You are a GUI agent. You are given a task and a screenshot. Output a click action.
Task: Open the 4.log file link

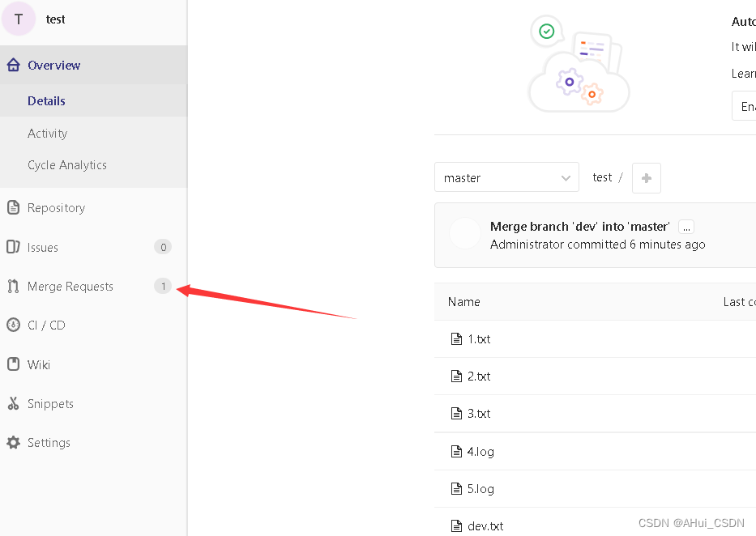481,452
